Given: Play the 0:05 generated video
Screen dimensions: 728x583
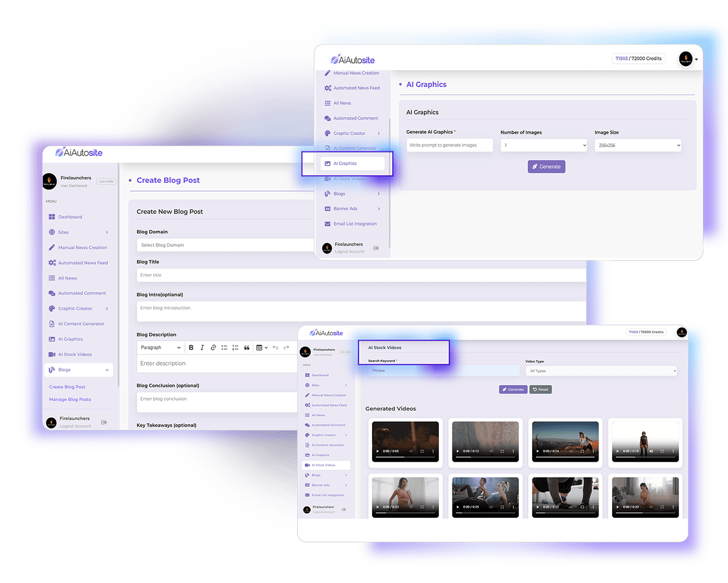Looking at the screenshot, I should 377,451.
